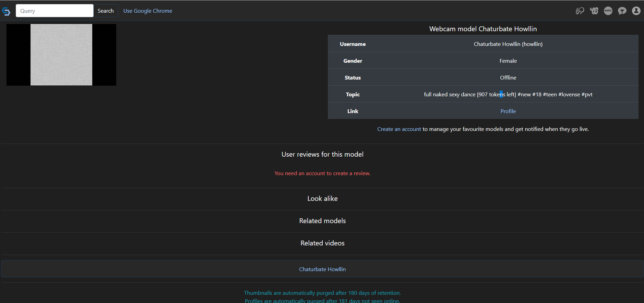Click the Status row label
The image size is (644, 303).
coord(353,77)
